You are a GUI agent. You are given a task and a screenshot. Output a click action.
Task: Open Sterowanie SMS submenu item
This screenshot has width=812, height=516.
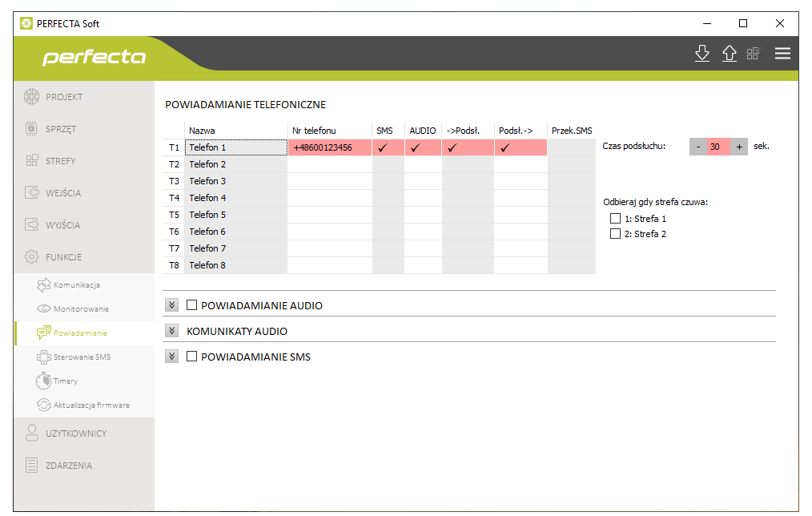click(82, 357)
